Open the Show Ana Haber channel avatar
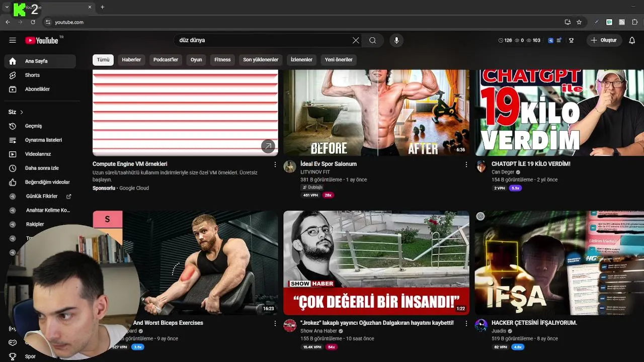Viewport: 644px width, 362px height. pyautogui.click(x=290, y=325)
